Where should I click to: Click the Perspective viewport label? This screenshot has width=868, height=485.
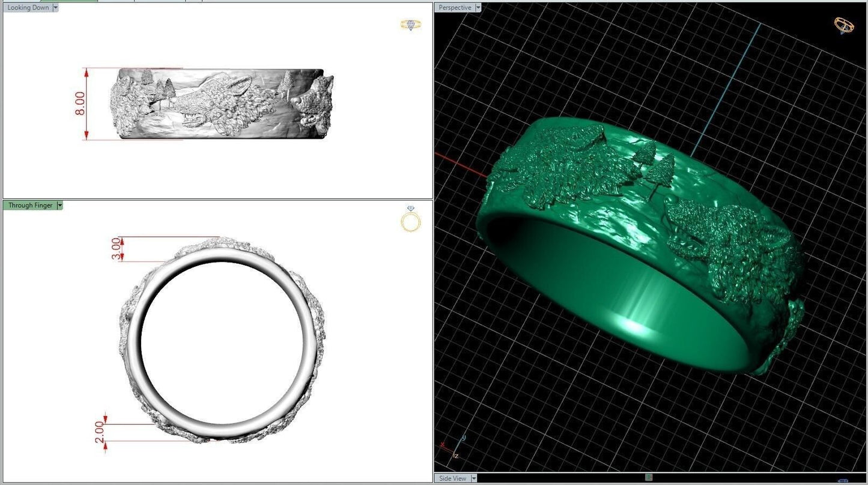coord(455,8)
